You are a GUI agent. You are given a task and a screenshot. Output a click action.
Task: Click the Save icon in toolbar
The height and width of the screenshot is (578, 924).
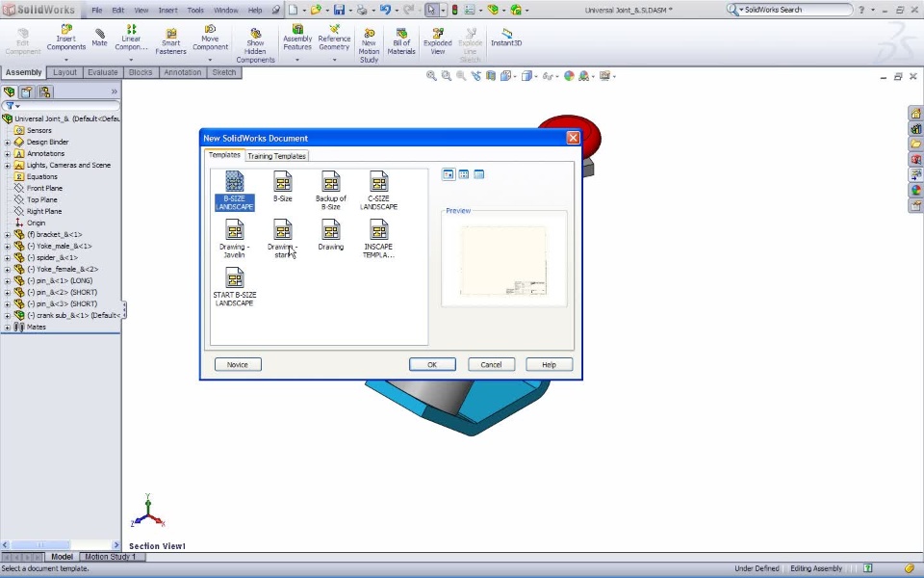click(339, 10)
